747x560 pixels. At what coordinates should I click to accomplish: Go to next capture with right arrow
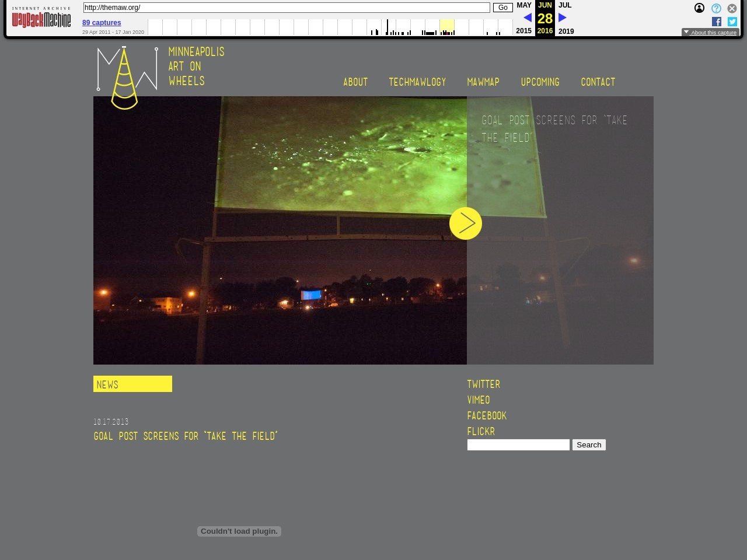(x=563, y=18)
